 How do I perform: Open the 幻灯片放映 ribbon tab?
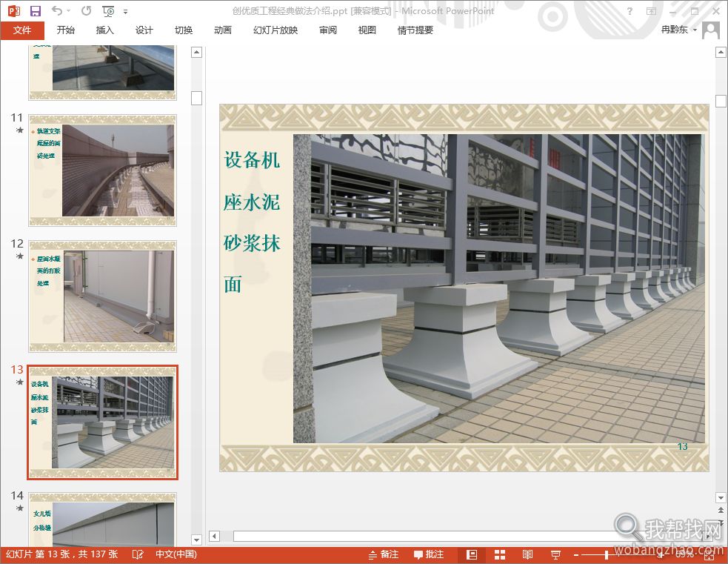click(275, 30)
